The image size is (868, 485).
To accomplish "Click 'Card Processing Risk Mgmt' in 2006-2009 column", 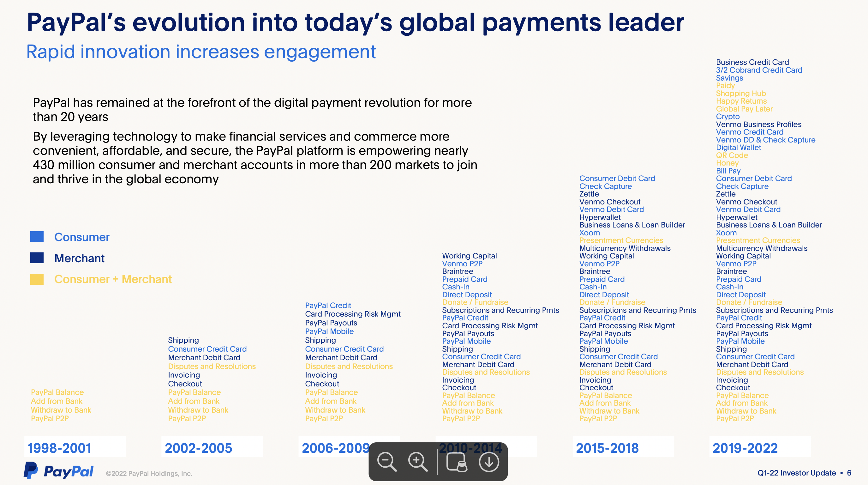I will click(353, 314).
